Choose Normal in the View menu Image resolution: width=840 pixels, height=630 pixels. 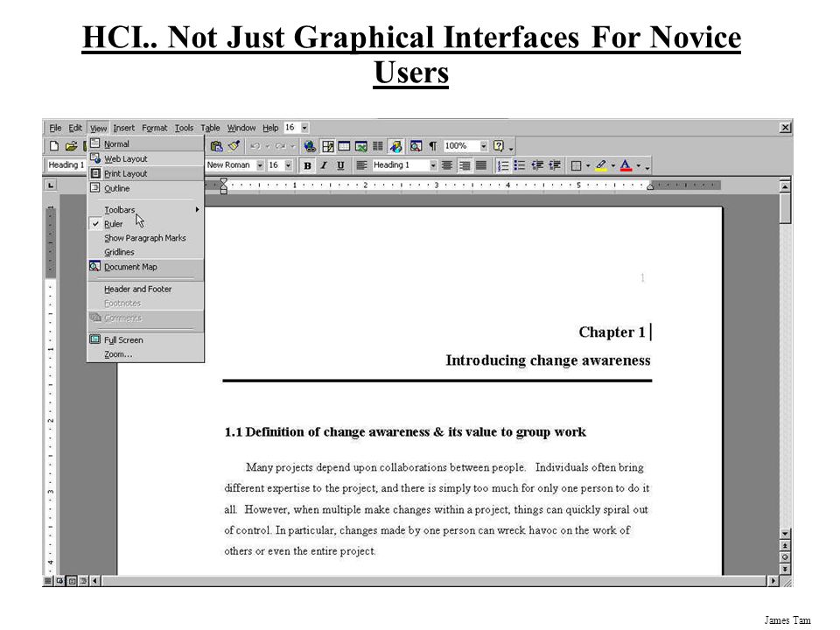click(145, 143)
